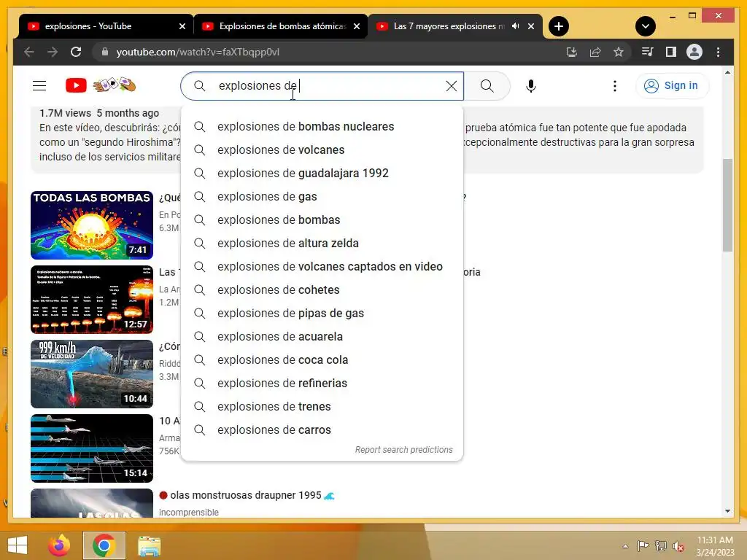747x560 pixels.
Task: View site info via the padlock icon
Action: tap(105, 52)
